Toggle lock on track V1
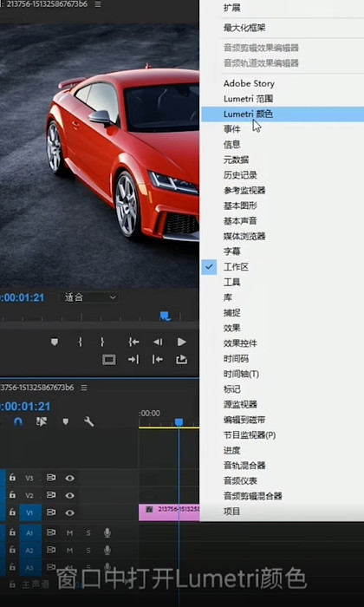This screenshot has height=607, width=364. [x=12, y=512]
